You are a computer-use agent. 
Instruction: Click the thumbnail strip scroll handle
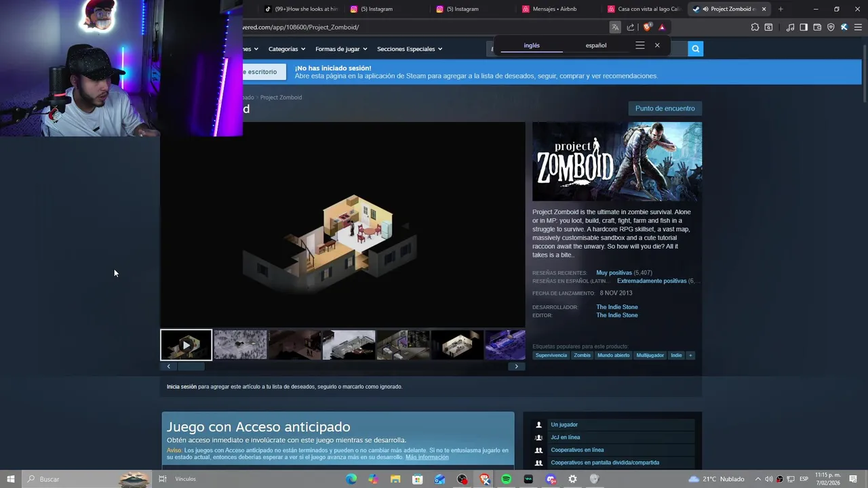pyautogui.click(x=191, y=367)
